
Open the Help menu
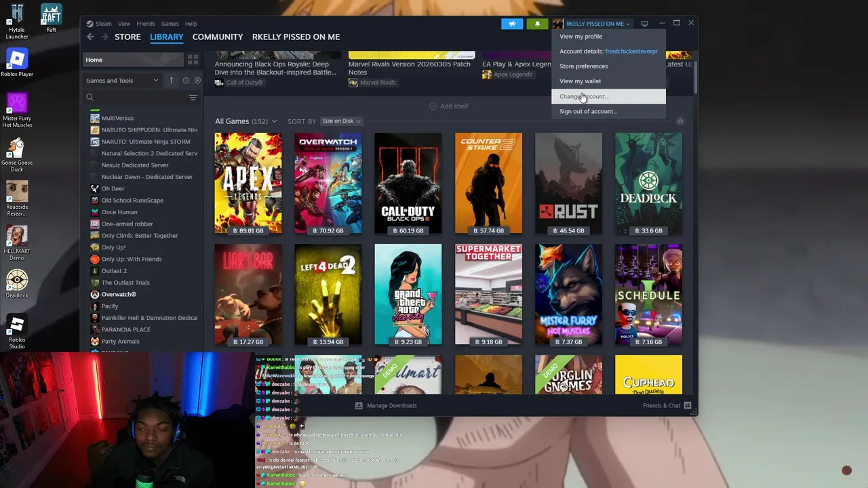[x=191, y=24]
